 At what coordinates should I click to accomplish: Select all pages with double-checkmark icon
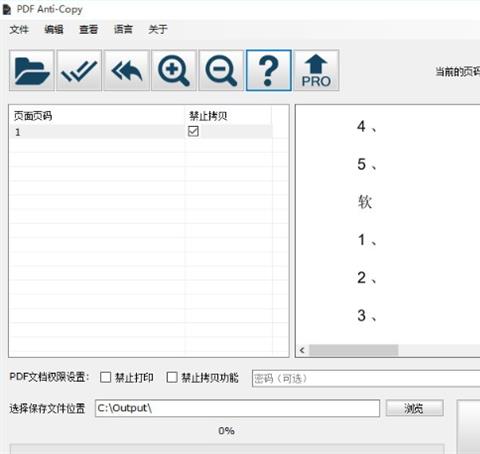pyautogui.click(x=79, y=70)
